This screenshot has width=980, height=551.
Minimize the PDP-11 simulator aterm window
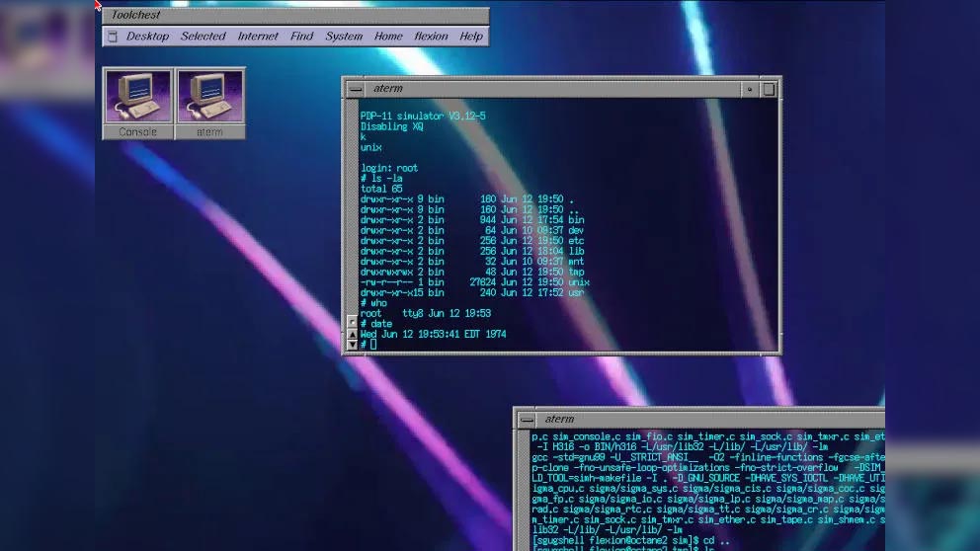[750, 89]
